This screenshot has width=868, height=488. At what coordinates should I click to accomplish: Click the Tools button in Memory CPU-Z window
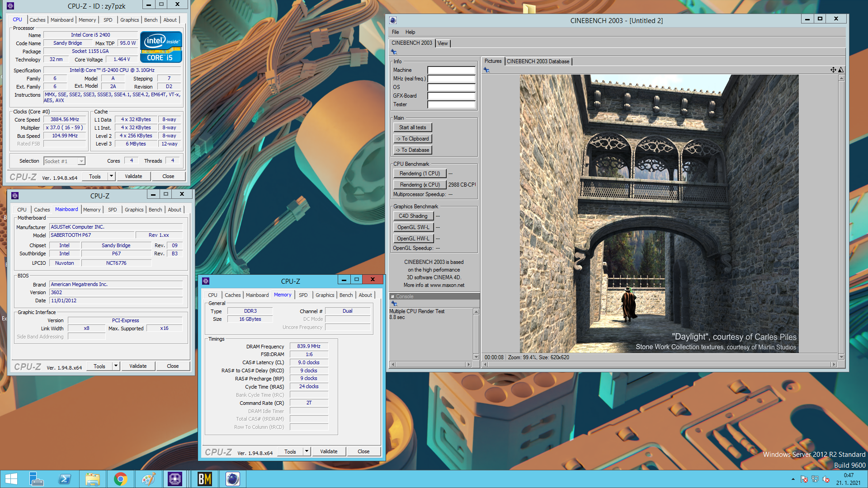(x=290, y=451)
